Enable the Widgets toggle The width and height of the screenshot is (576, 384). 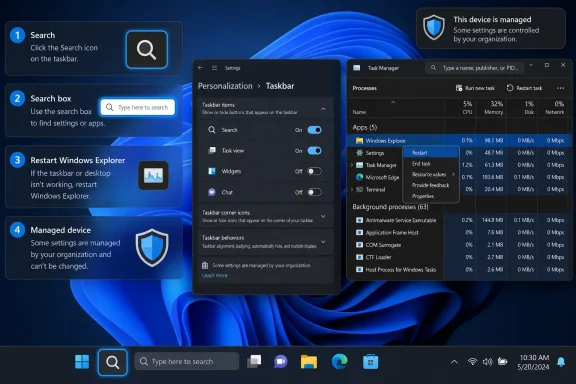pyautogui.click(x=314, y=171)
